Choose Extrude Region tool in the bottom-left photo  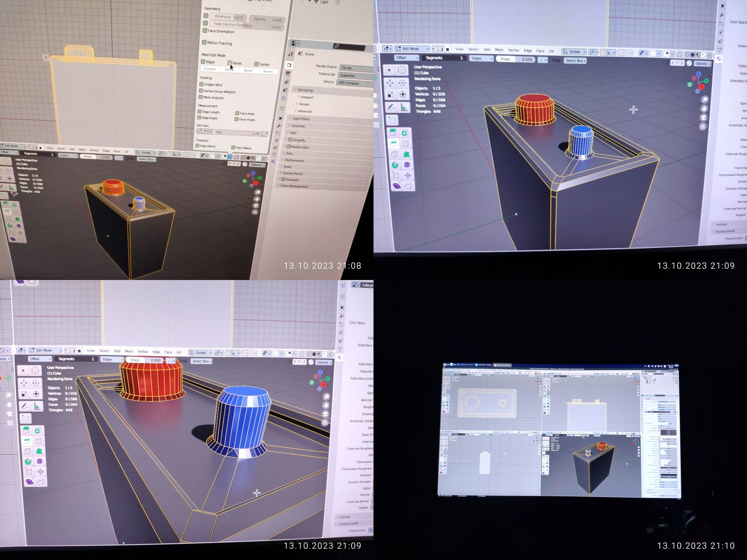coord(27,430)
